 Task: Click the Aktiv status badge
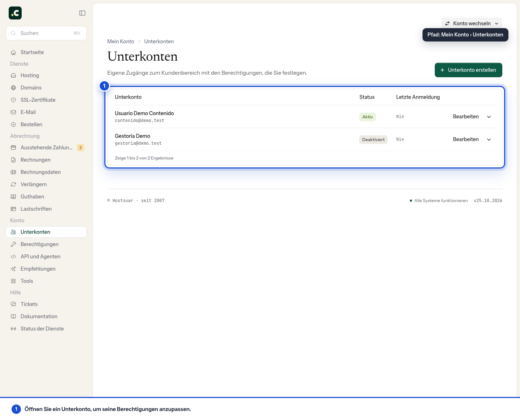pyautogui.click(x=368, y=117)
